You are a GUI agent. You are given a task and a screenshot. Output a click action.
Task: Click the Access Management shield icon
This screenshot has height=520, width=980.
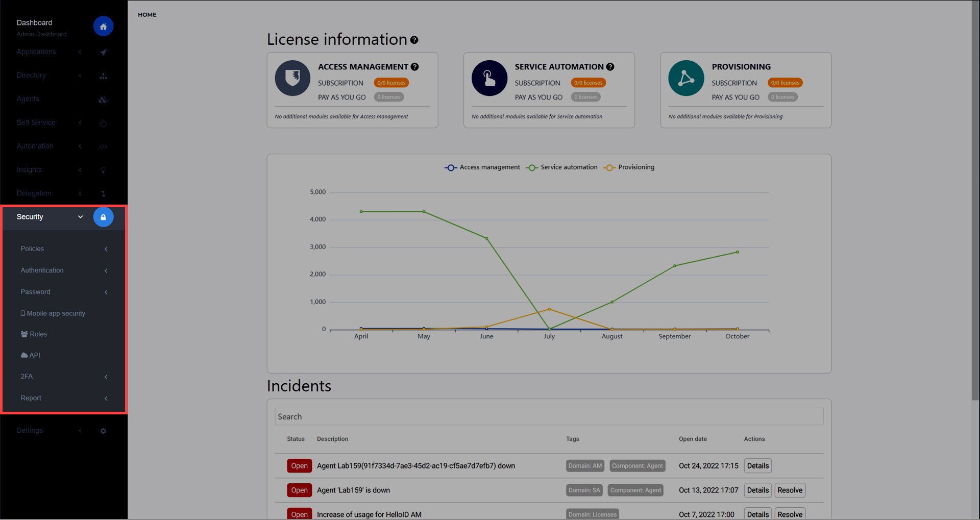point(292,78)
